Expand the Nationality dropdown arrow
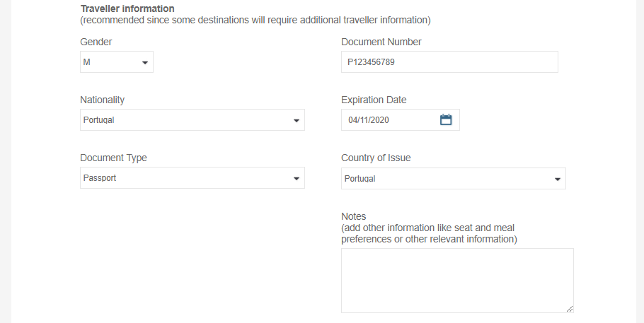 (x=297, y=121)
